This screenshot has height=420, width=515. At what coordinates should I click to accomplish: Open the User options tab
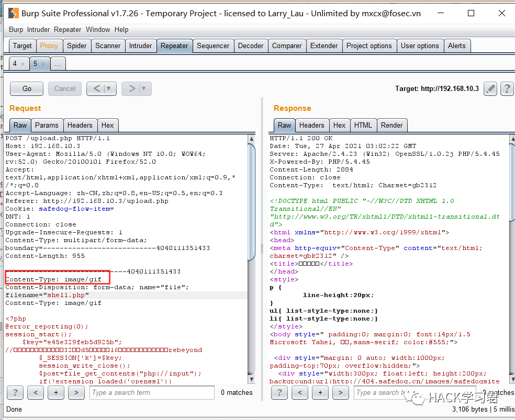(x=420, y=46)
